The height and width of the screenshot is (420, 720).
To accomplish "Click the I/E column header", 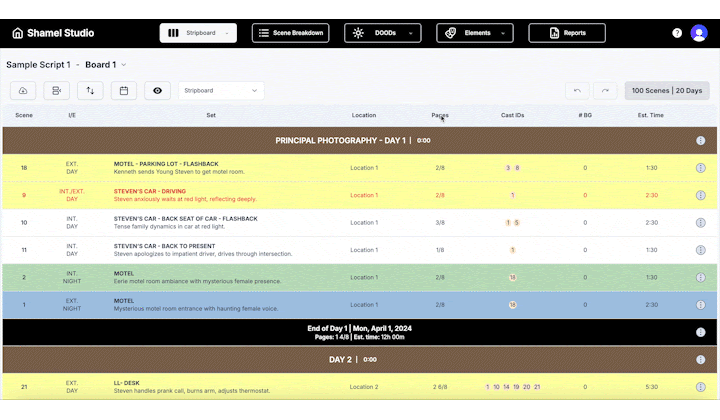I will (x=72, y=115).
